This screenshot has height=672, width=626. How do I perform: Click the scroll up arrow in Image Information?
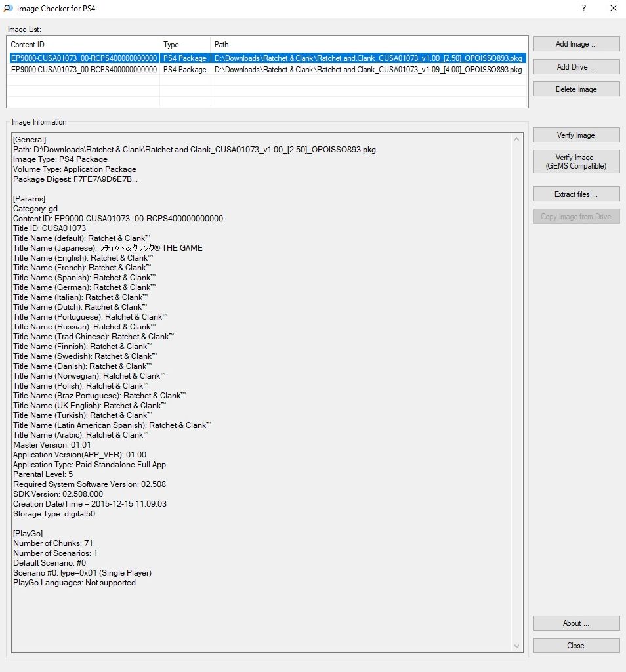516,139
